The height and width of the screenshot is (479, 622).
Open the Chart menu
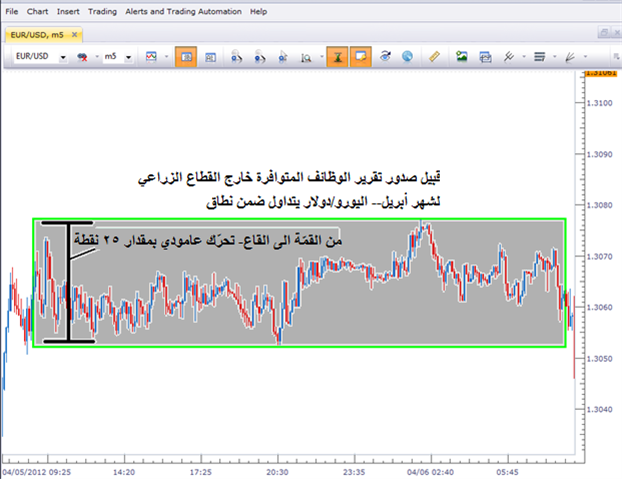[x=37, y=11]
